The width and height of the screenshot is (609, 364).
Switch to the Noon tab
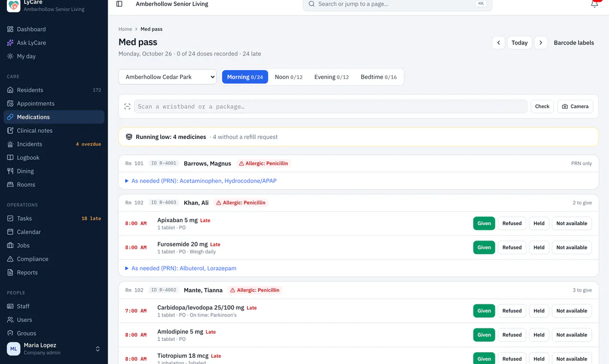(x=289, y=77)
